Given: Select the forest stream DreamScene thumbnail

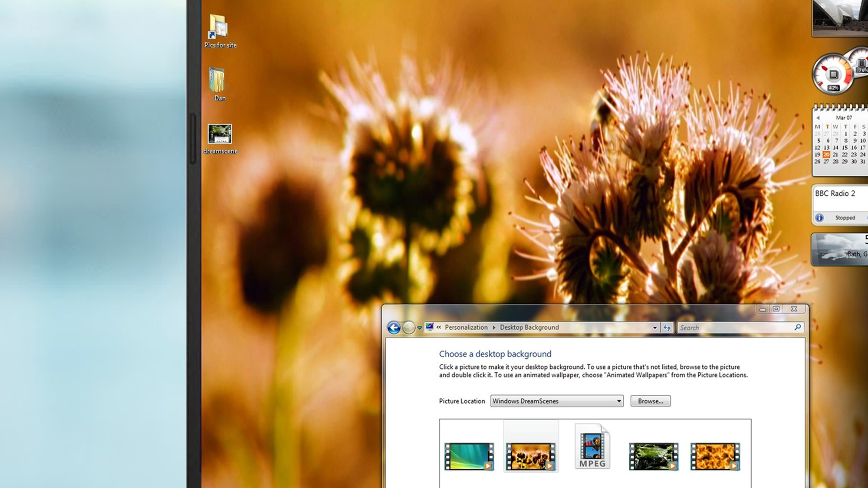Looking at the screenshot, I should (x=653, y=456).
